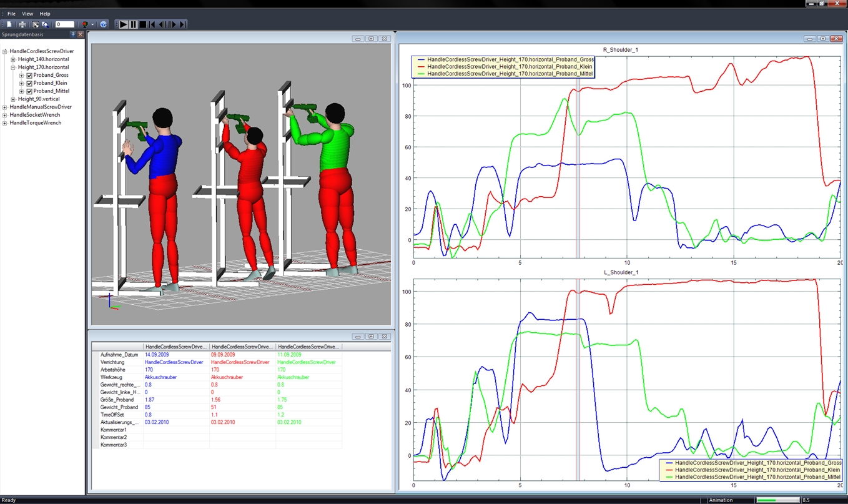Click the Kommentar1 row label

(x=114, y=430)
